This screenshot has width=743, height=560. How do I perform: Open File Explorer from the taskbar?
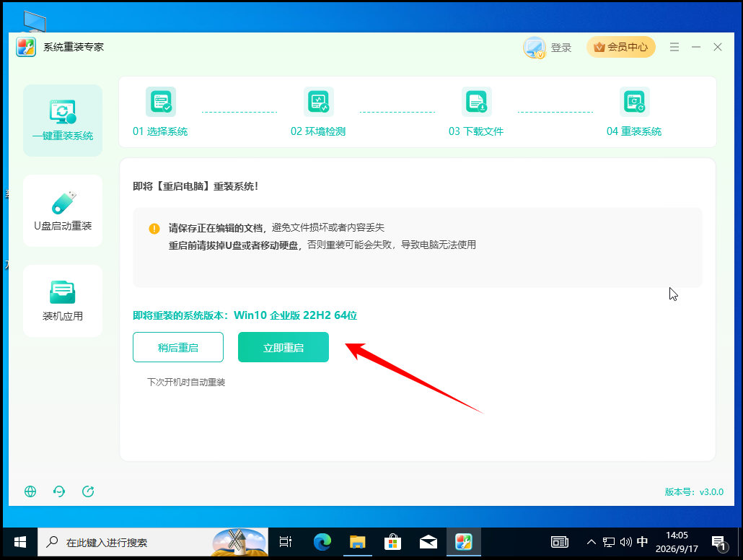(x=358, y=542)
